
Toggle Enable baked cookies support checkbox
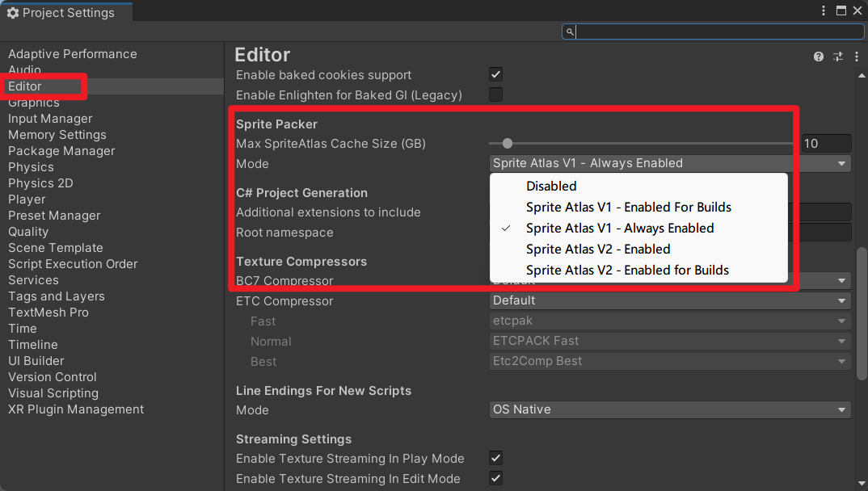pyautogui.click(x=495, y=74)
